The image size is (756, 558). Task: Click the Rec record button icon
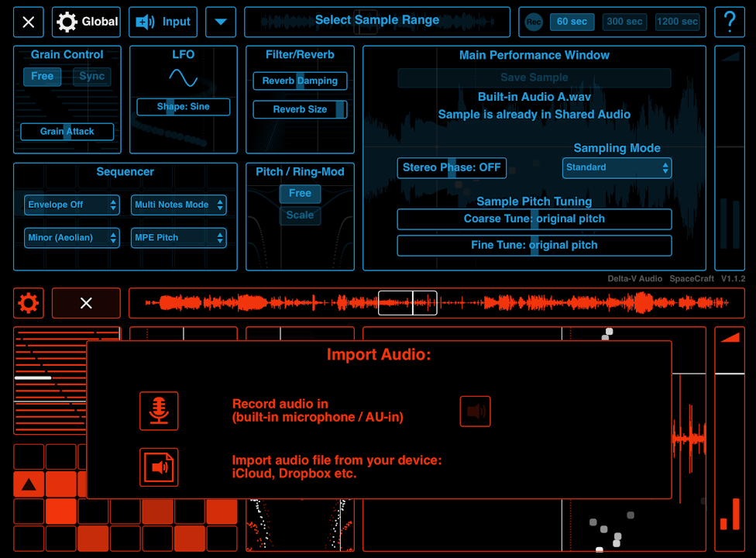[534, 22]
